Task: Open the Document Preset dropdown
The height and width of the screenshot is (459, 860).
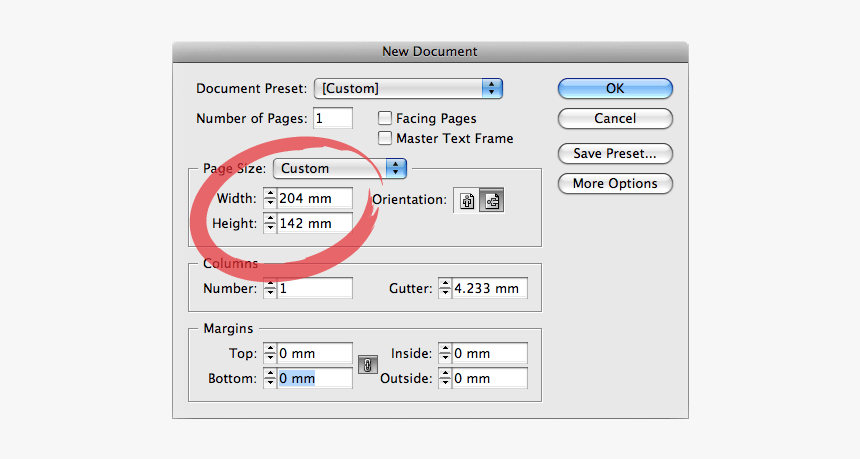Action: click(408, 88)
